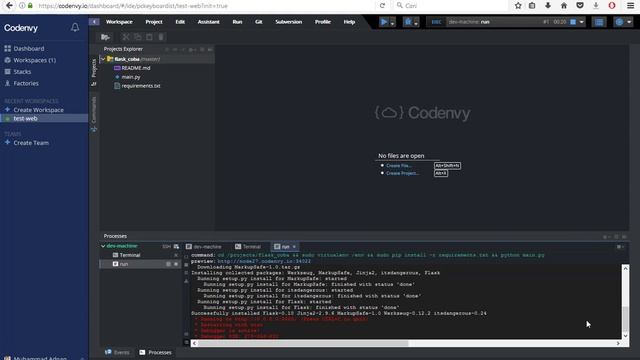This screenshot has height=360, width=640.
Task: Click the delete trash icon in toolbar
Action: click(161, 37)
